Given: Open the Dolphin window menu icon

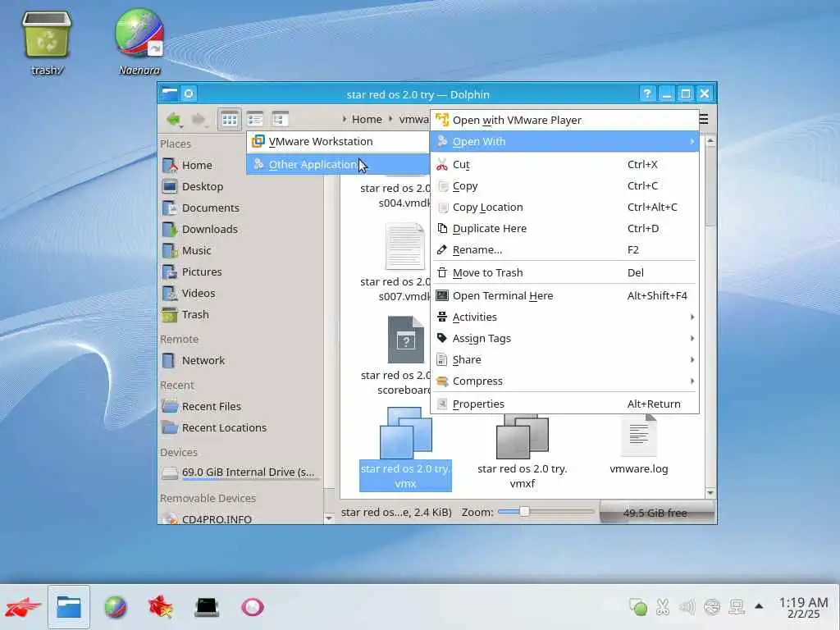Looking at the screenshot, I should pos(169,94).
